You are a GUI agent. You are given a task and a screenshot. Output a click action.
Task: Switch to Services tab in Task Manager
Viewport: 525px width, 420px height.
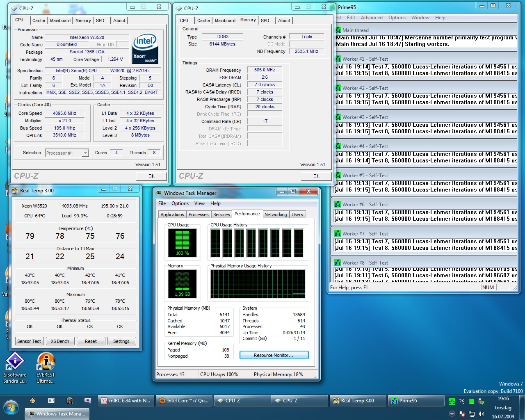(x=221, y=215)
